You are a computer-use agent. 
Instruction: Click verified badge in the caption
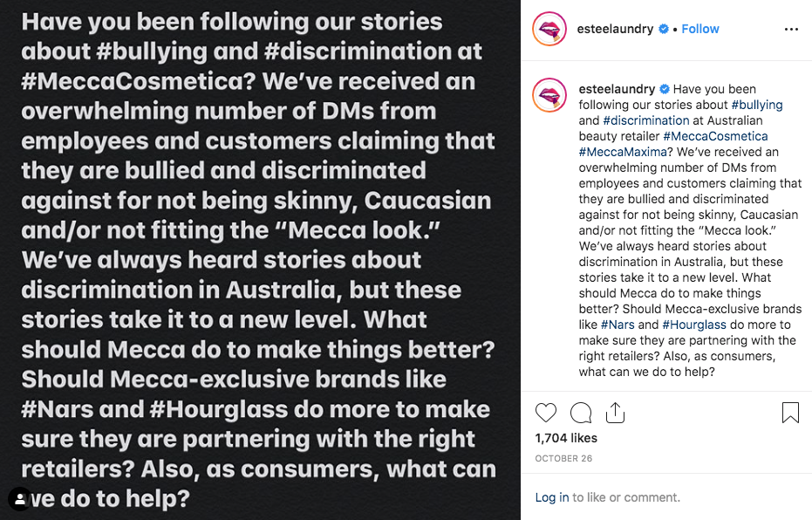pos(664,89)
